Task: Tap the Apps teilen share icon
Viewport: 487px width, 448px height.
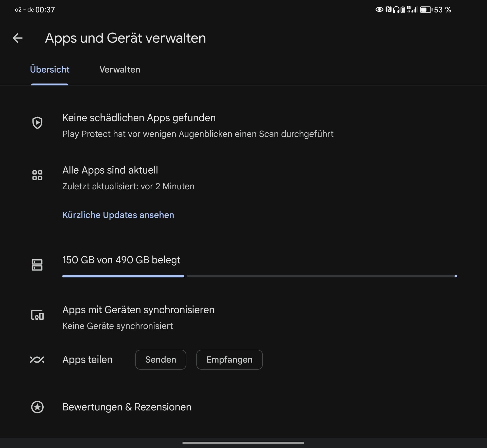Action: point(37,360)
